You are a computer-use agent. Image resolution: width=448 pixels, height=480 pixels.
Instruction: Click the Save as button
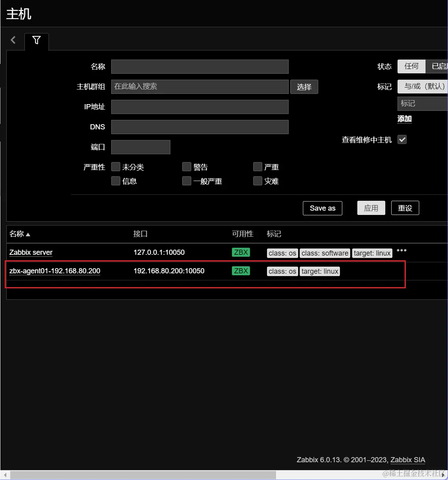tap(323, 208)
